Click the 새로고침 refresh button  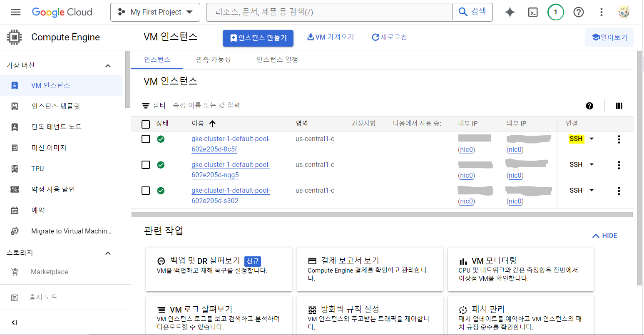389,37
